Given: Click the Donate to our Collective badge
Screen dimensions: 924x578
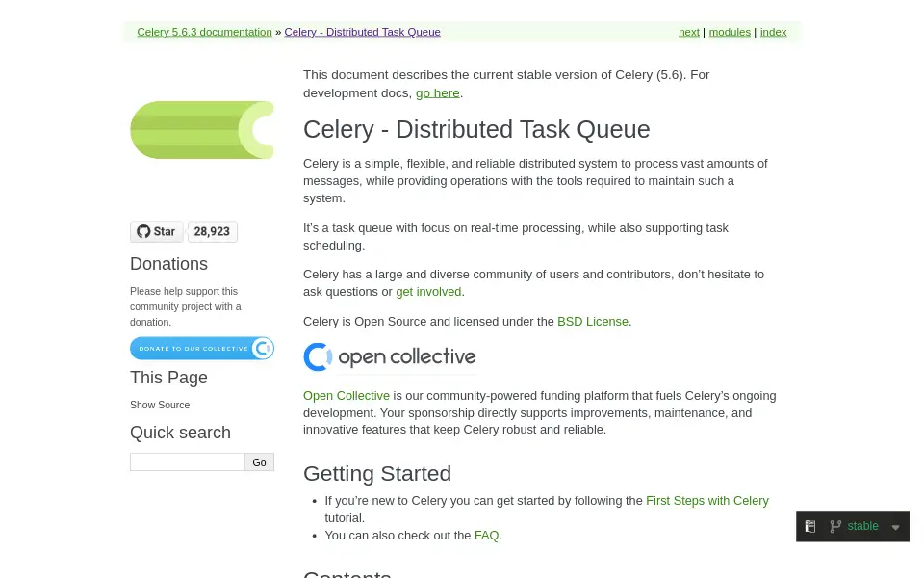Looking at the screenshot, I should [202, 348].
